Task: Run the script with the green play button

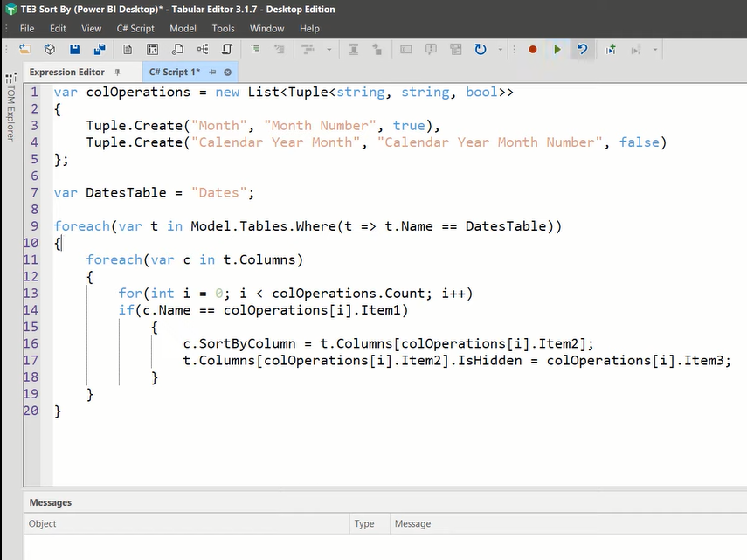Action: (x=557, y=50)
